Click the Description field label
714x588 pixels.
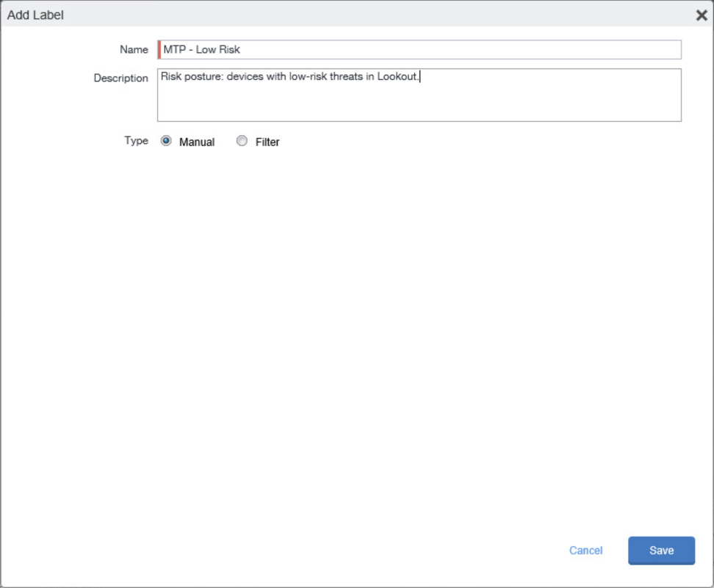pyautogui.click(x=120, y=78)
